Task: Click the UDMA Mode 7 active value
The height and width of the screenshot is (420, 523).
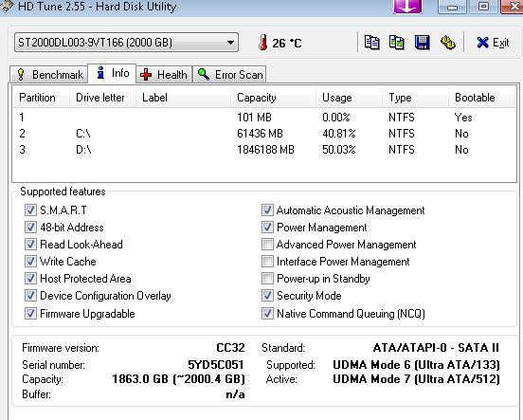Action: tap(416, 379)
